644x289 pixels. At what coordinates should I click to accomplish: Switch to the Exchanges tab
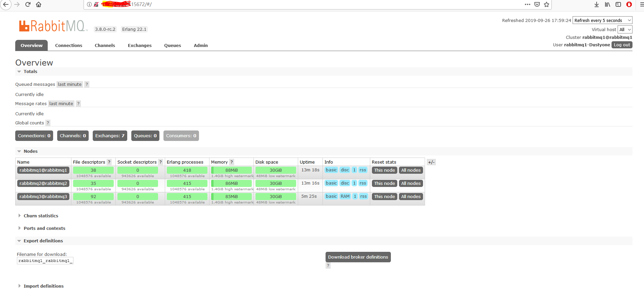[139, 46]
